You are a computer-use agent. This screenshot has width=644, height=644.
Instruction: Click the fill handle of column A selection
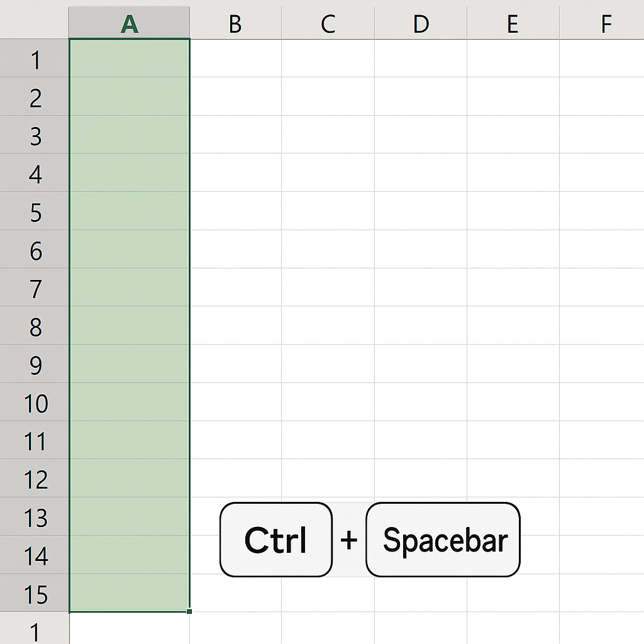[x=189, y=611]
